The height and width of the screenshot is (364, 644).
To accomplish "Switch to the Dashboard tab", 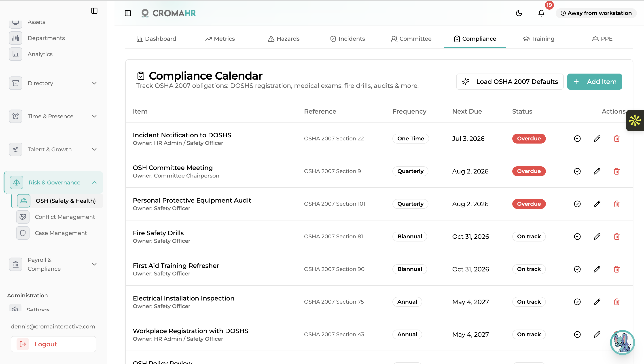I will [157, 39].
